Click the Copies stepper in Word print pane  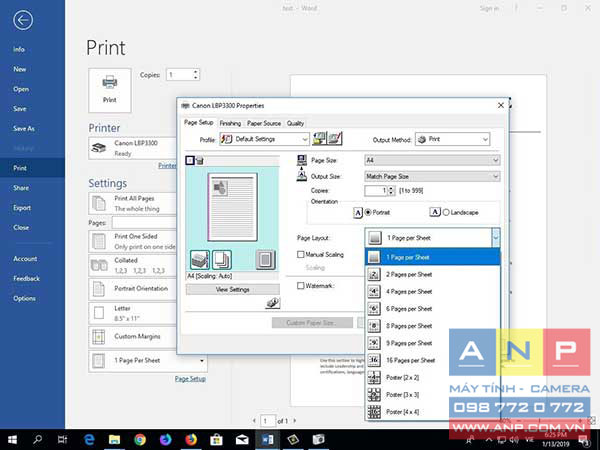[196, 74]
